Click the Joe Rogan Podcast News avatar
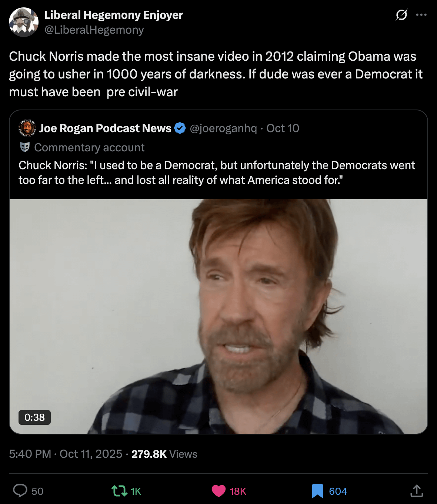 click(x=27, y=128)
